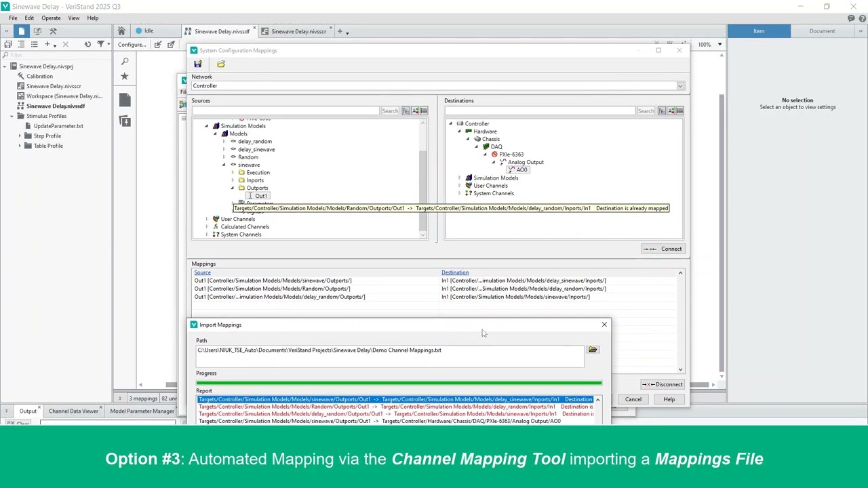Click the help question icon at top right
The image size is (868, 488).
click(x=861, y=18)
